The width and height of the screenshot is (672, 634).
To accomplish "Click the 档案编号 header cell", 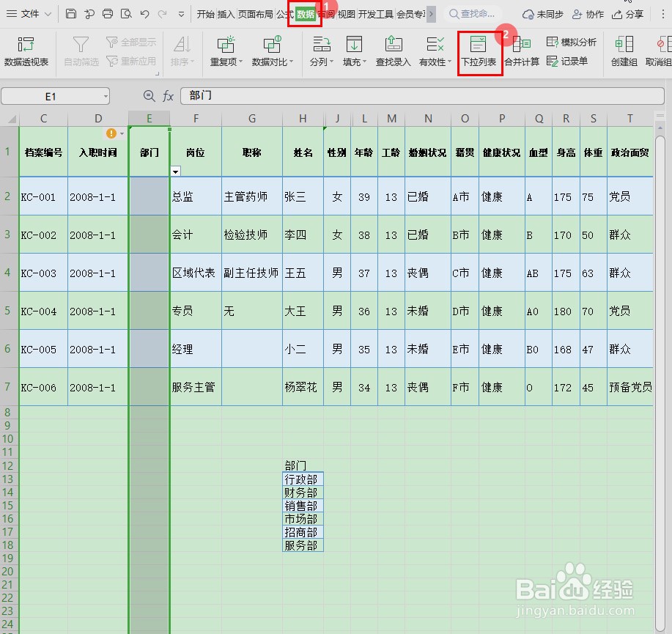I will 43,152.
